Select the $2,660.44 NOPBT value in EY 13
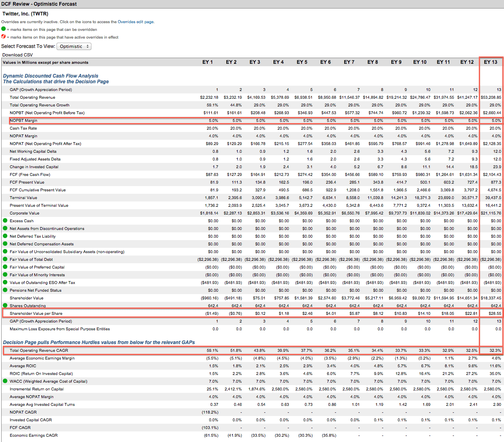Screen dimensions: 504x442 pos(492,113)
